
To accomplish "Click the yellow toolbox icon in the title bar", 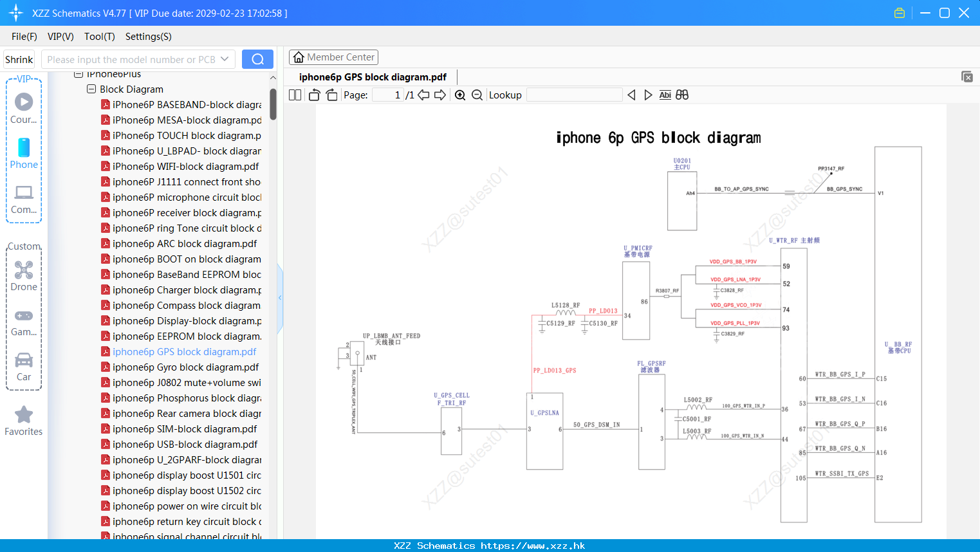I will [900, 13].
